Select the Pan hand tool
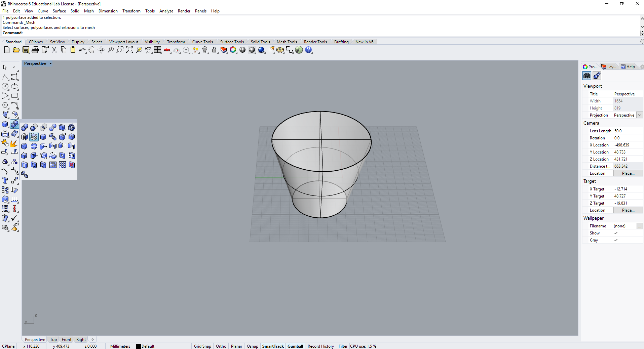This screenshot has height=349, width=644. click(x=91, y=50)
